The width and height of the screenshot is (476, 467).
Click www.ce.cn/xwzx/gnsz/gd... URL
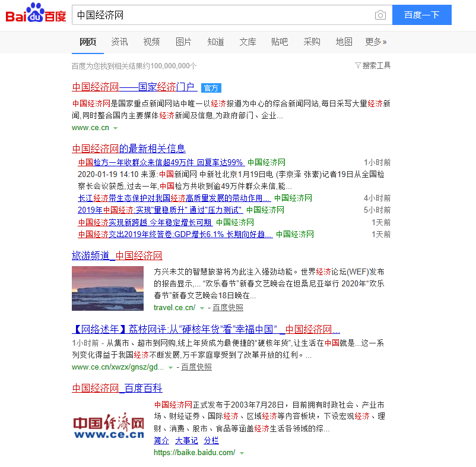point(118,367)
